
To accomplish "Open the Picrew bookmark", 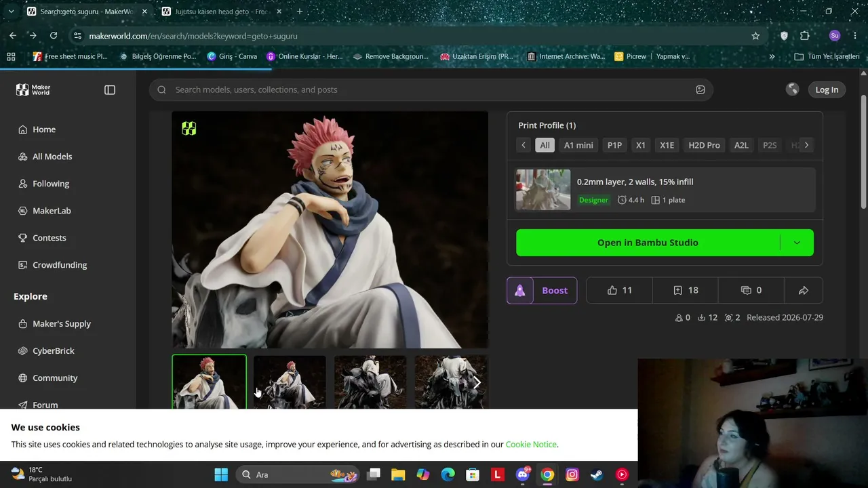I will click(630, 56).
